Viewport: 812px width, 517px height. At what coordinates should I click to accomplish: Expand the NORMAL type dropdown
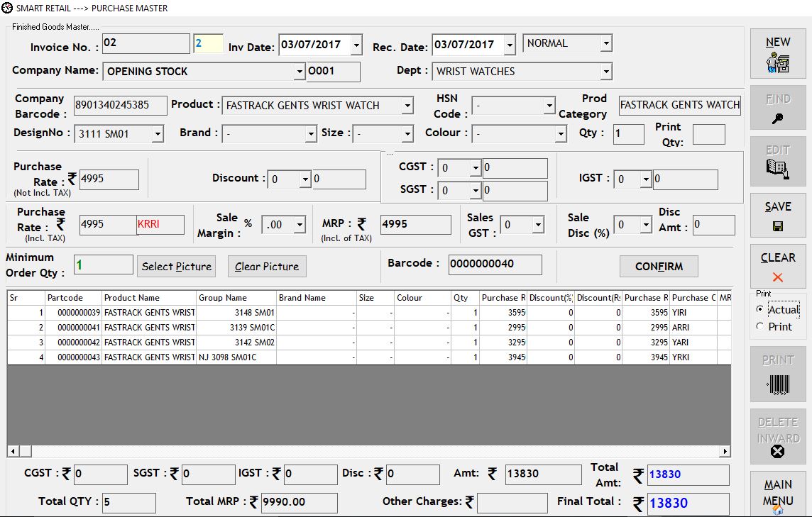click(606, 43)
